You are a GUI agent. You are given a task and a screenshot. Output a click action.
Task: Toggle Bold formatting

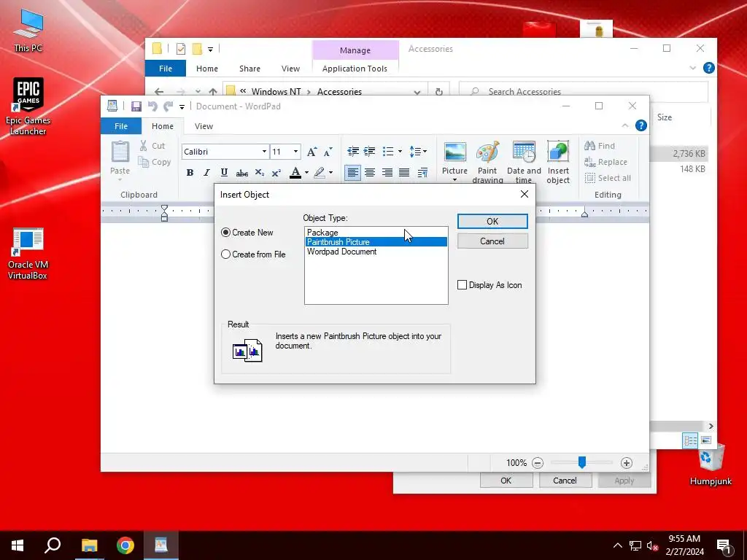point(190,172)
